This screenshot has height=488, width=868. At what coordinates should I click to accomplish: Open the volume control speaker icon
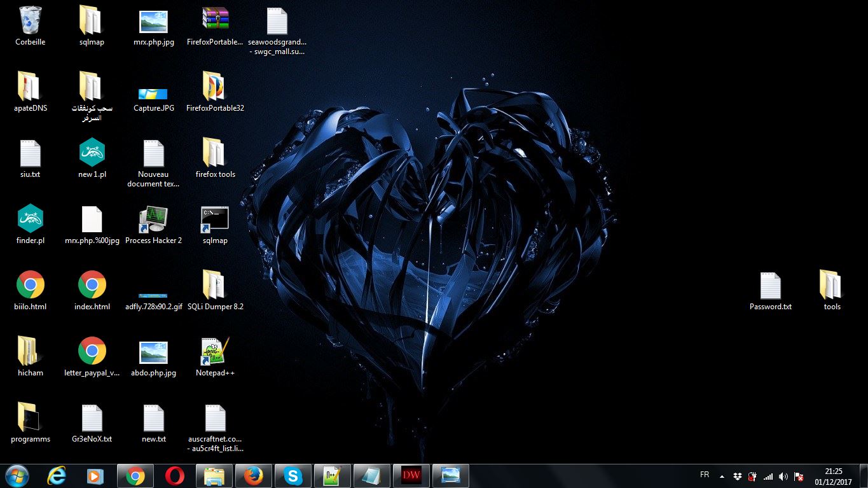pos(783,477)
